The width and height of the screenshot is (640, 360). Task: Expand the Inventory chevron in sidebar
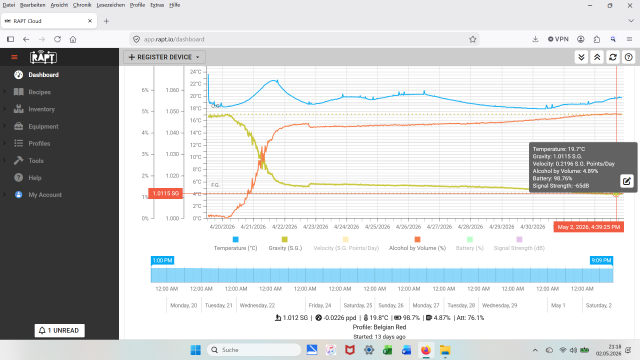point(4,109)
